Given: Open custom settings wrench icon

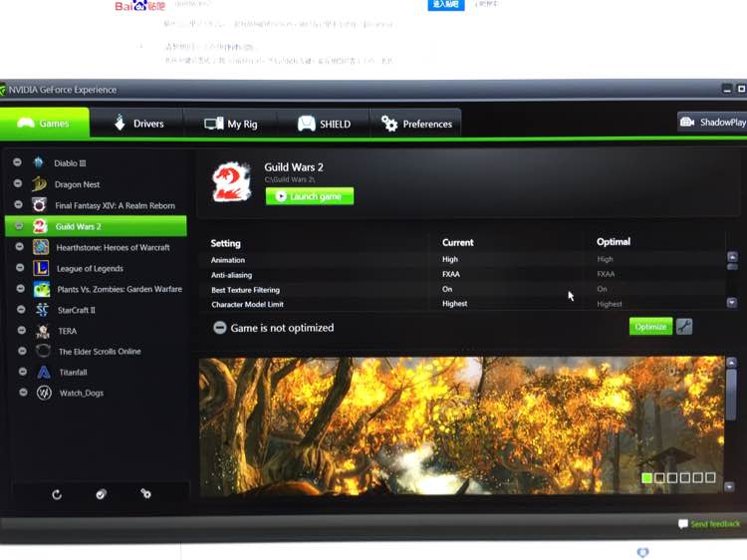Looking at the screenshot, I should [x=684, y=327].
